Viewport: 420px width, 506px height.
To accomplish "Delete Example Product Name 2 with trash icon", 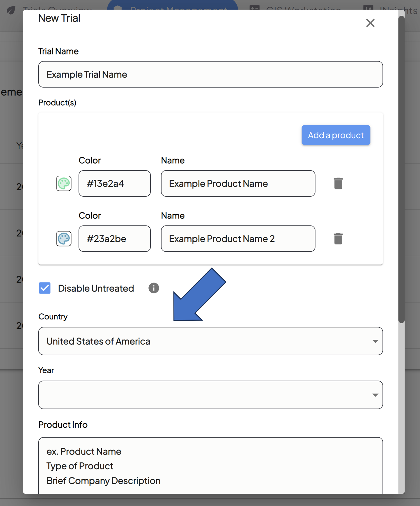I will (338, 239).
